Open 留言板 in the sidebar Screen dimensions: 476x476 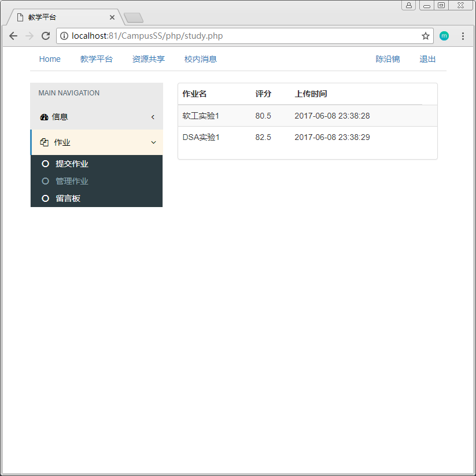point(68,198)
